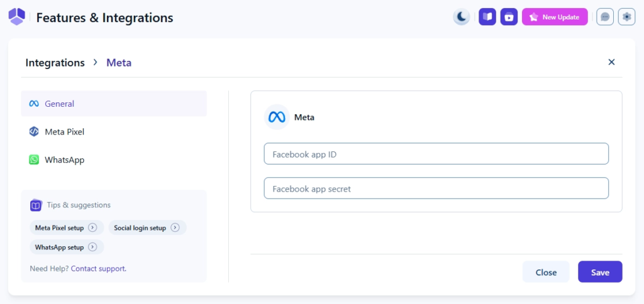Click the app logo in the header
The height and width of the screenshot is (304, 644).
click(17, 17)
